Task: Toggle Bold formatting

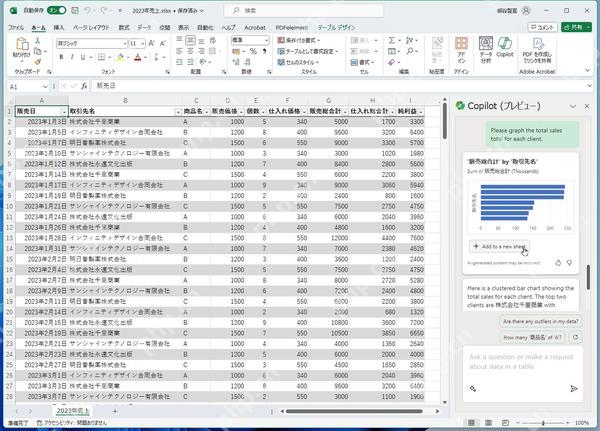Action: (61, 57)
